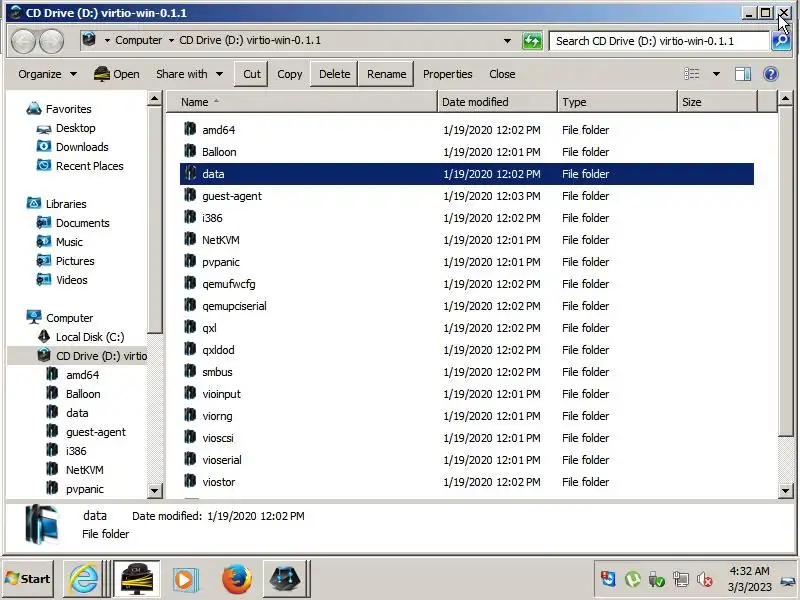Select Local Disk (C:) in navigation pane

coord(90,336)
